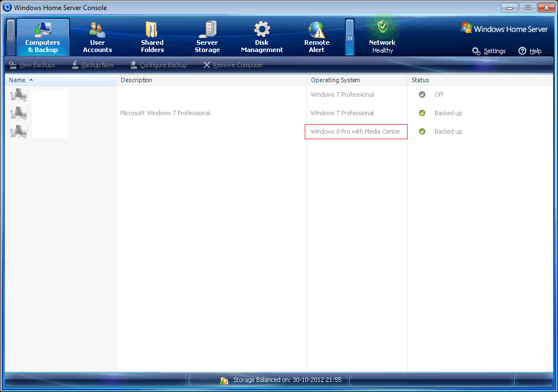
Task: Select the computer icon in the Microsoft Windows 7 Professional row
Action: click(x=19, y=113)
